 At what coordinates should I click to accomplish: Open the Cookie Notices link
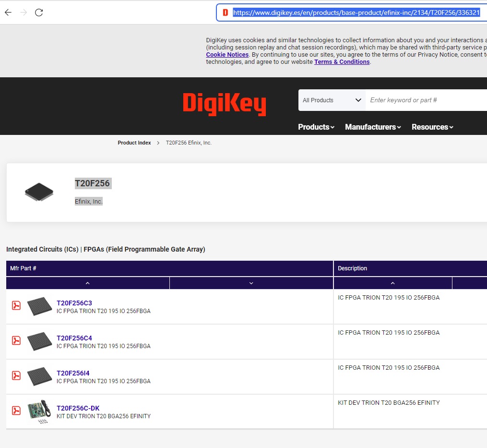pos(227,54)
